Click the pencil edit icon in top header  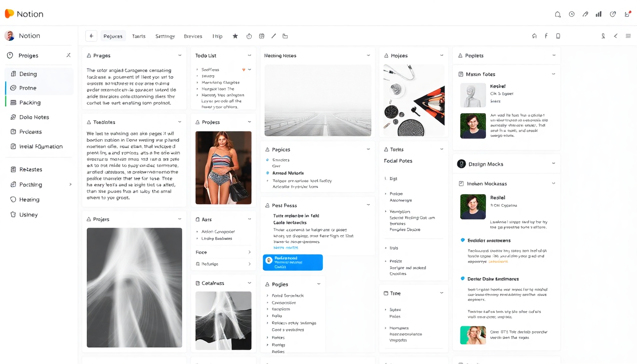coord(585,14)
